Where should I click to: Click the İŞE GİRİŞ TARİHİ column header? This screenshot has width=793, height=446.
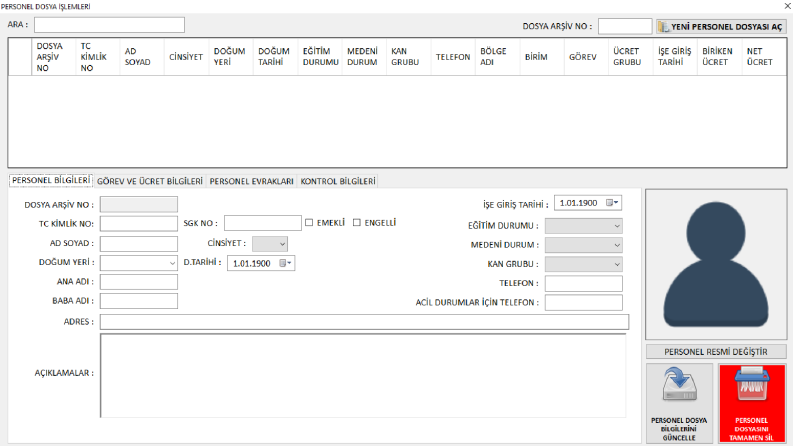point(675,57)
